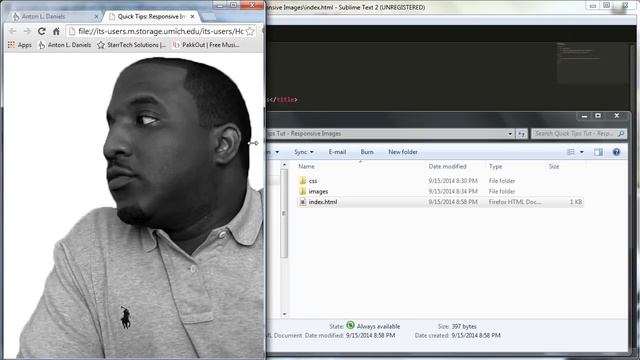The width and height of the screenshot is (640, 360).
Task: Open Explorer help icon
Action: pos(616,152)
